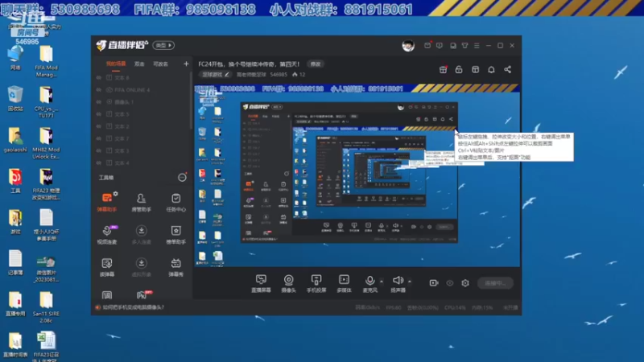
Task: Open the 弹幕秀 danmaku show tool
Action: (x=175, y=267)
